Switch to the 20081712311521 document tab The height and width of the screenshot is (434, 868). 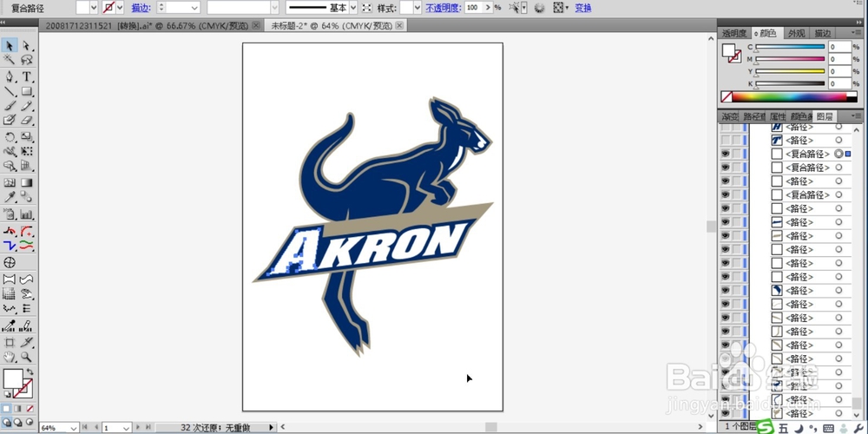pyautogui.click(x=148, y=26)
